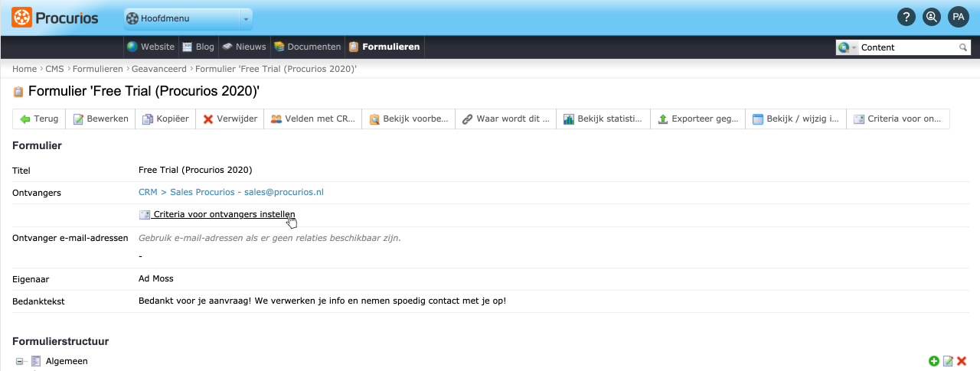Open the Hoofdmenu dropdown
This screenshot has height=371, width=980.
tap(188, 18)
